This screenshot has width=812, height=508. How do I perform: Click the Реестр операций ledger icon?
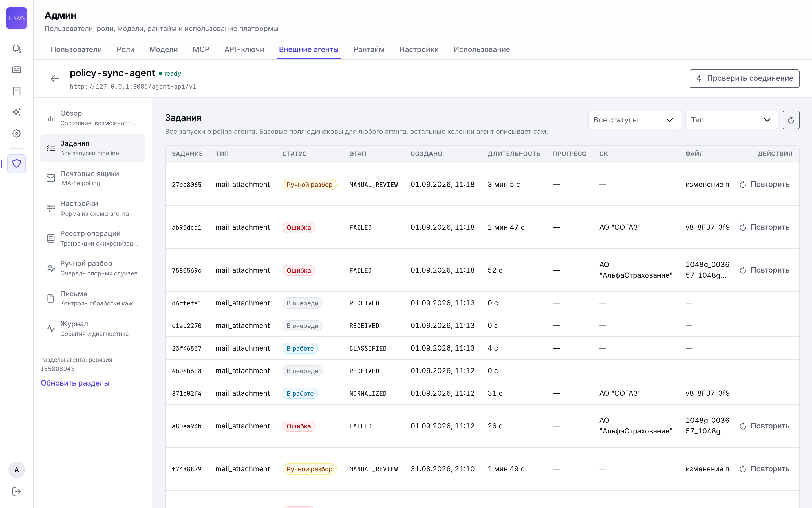(x=51, y=238)
